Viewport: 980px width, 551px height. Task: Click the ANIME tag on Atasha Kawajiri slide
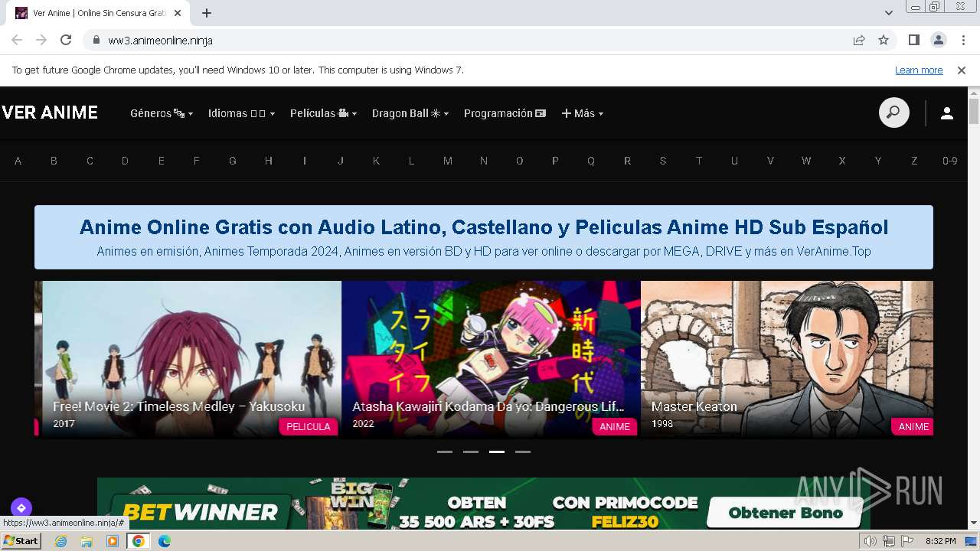click(x=615, y=426)
